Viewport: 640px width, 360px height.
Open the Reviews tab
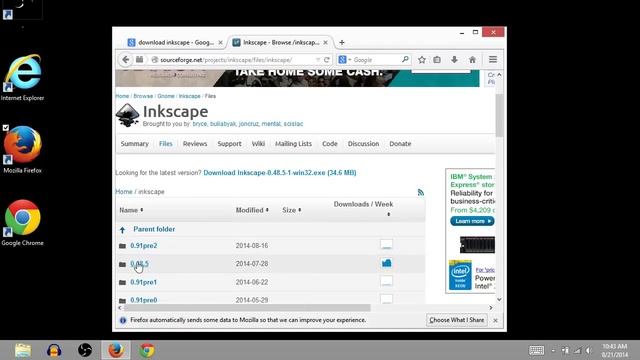[195, 144]
